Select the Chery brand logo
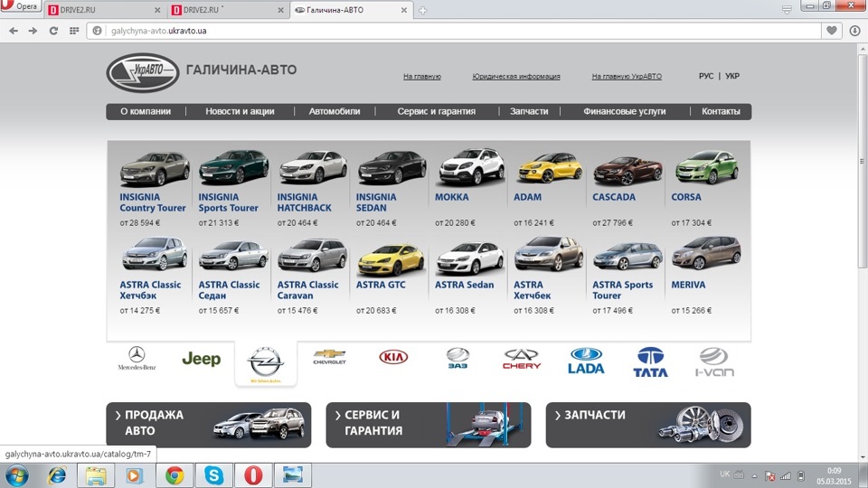 [x=522, y=359]
